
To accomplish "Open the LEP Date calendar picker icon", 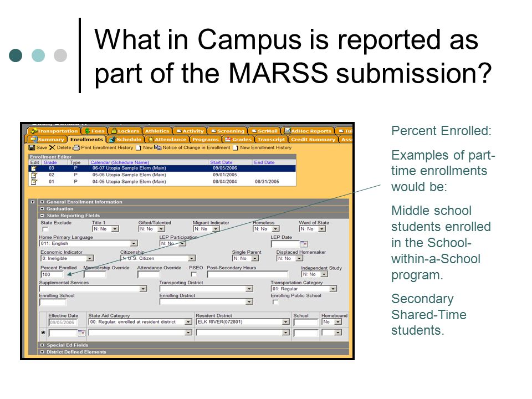I will click(304, 244).
